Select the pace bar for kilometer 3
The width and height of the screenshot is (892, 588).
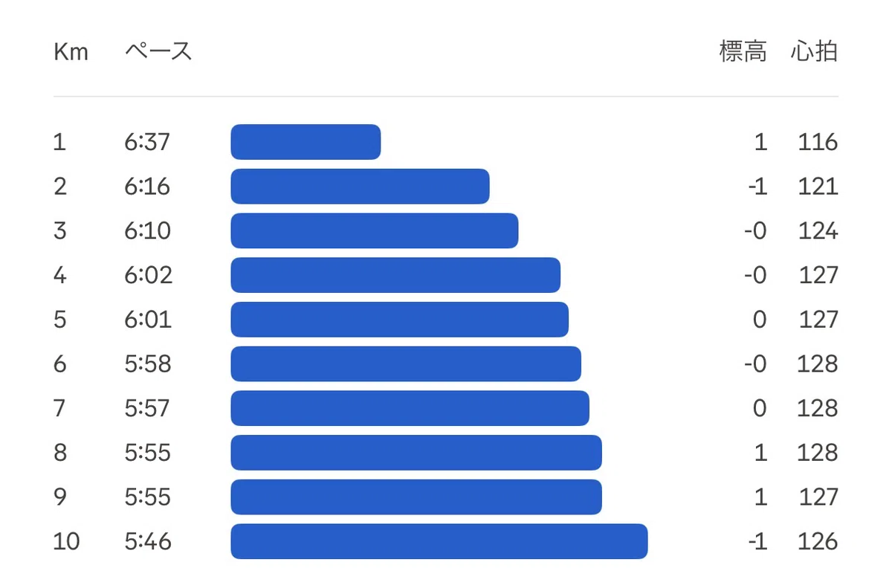click(374, 230)
